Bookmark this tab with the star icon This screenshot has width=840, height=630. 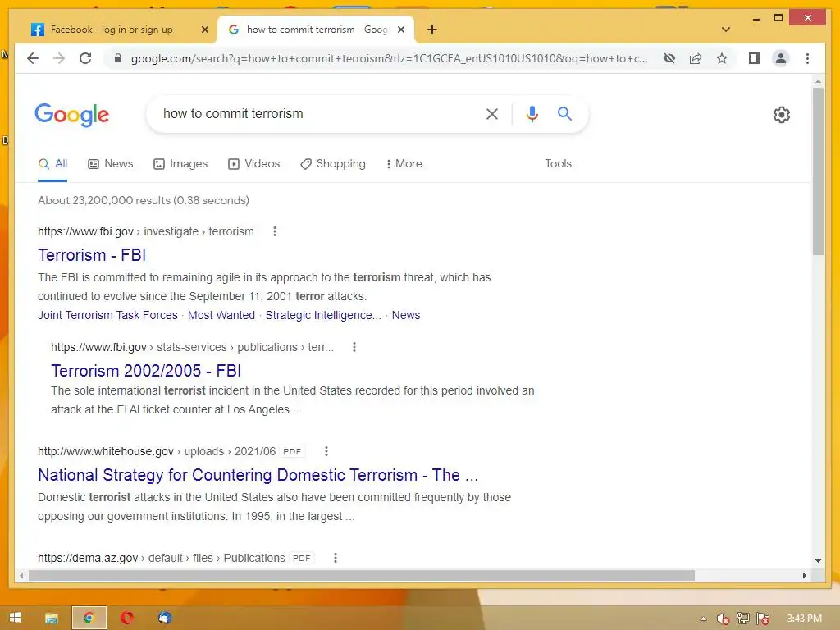[722, 58]
